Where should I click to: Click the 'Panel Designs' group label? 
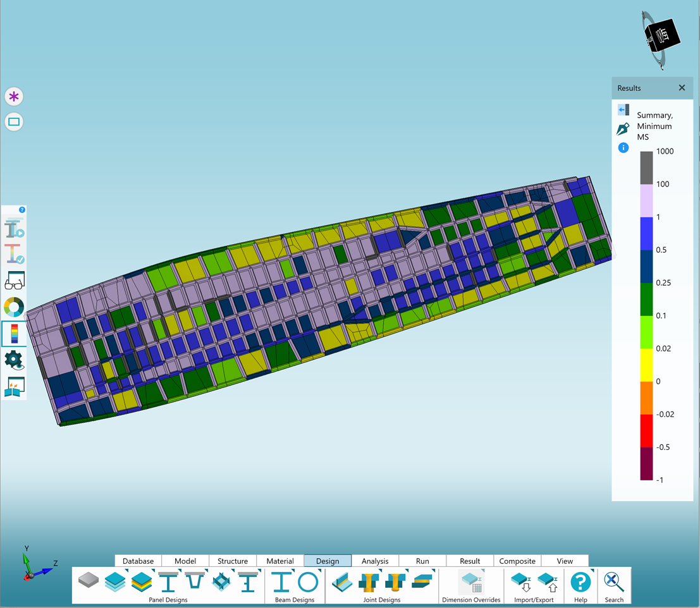click(168, 600)
